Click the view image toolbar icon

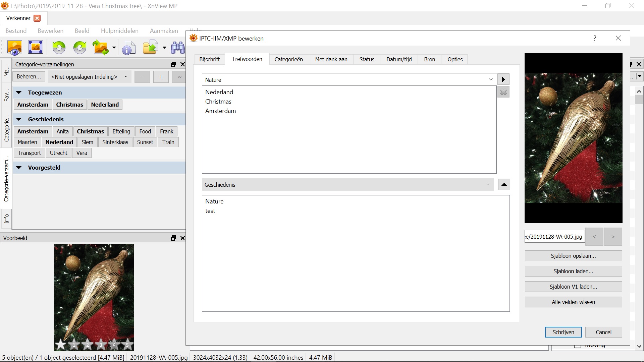coord(14,48)
